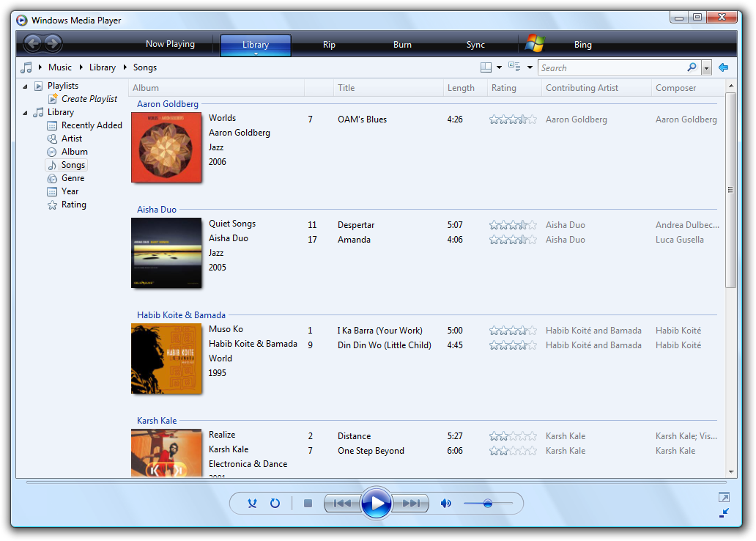The image size is (756, 541).
Task: Sort by the Length column header
Action: [x=465, y=88]
